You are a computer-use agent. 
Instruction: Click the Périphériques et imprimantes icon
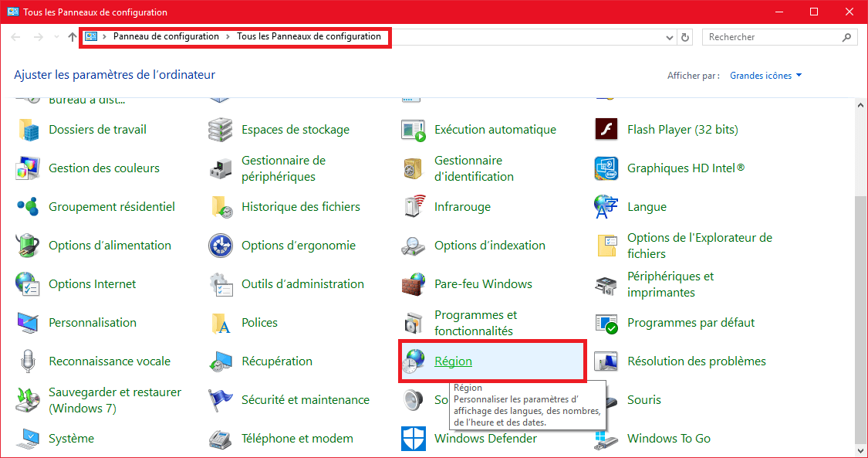[606, 285]
